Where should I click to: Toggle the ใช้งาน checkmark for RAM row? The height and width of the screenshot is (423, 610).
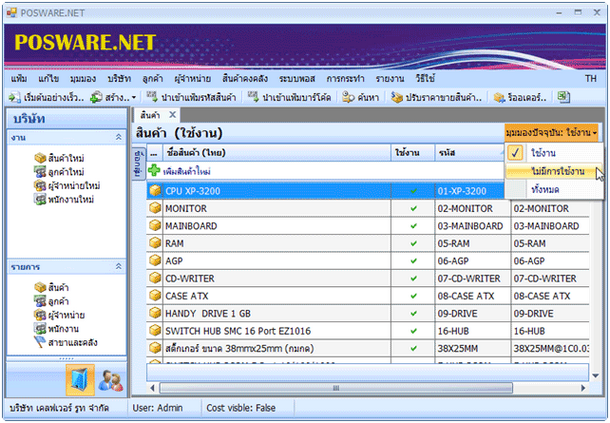pyautogui.click(x=413, y=243)
